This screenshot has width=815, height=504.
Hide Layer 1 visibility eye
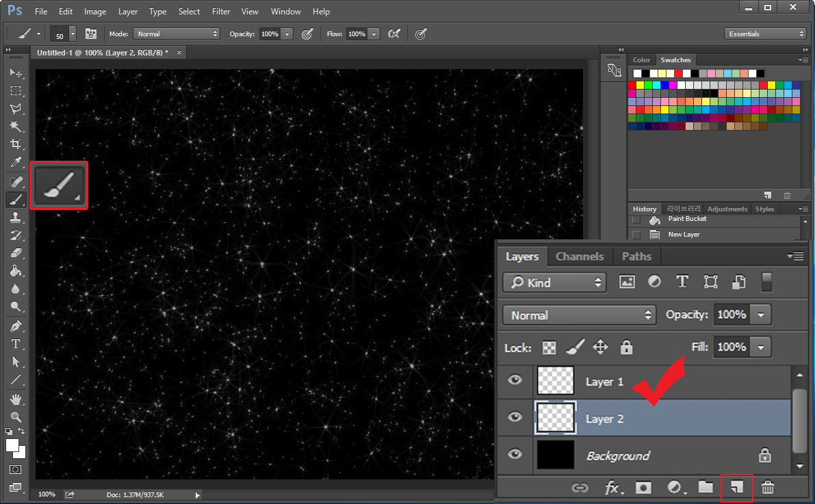coord(515,380)
